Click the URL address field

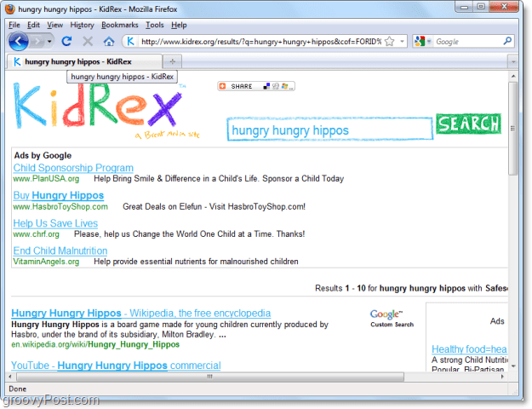pos(261,42)
